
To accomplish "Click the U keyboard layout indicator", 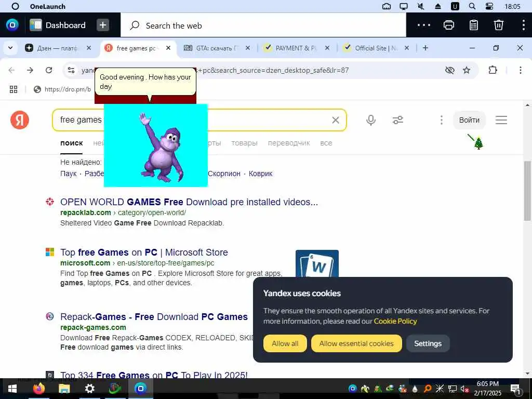I will (x=455, y=6).
